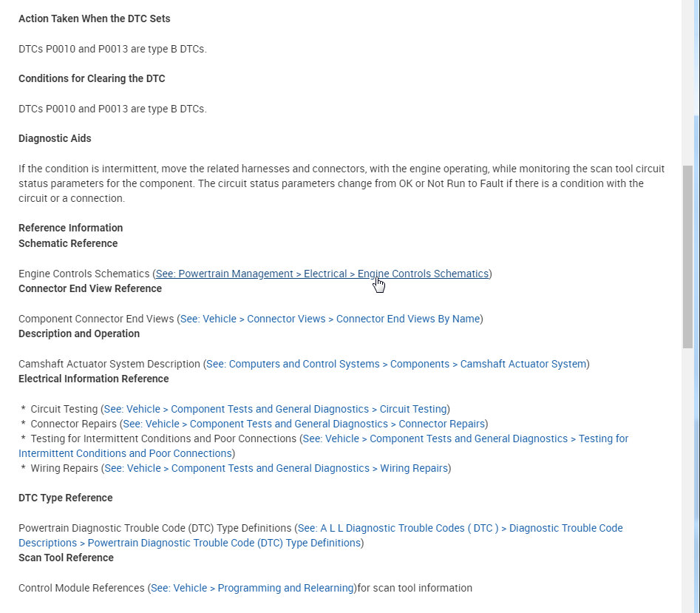Open Testing for Intermittent Conditions link
Image resolution: width=700 pixels, height=613 pixels.
click(465, 438)
